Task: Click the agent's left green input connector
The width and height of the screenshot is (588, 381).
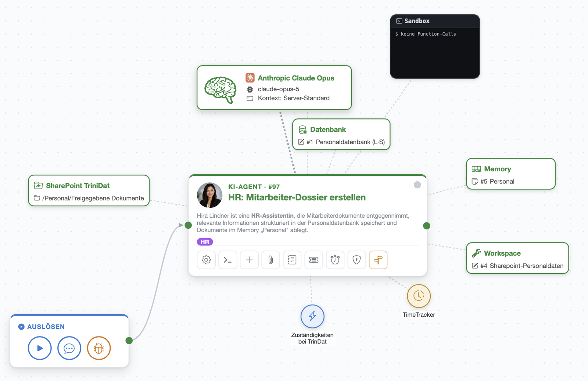Action: point(188,225)
